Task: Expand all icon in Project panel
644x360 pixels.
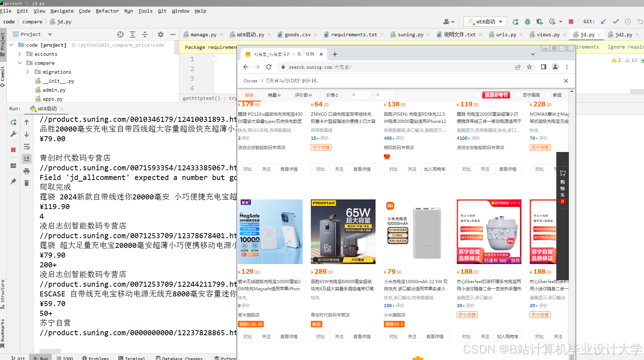Action: click(x=133, y=34)
